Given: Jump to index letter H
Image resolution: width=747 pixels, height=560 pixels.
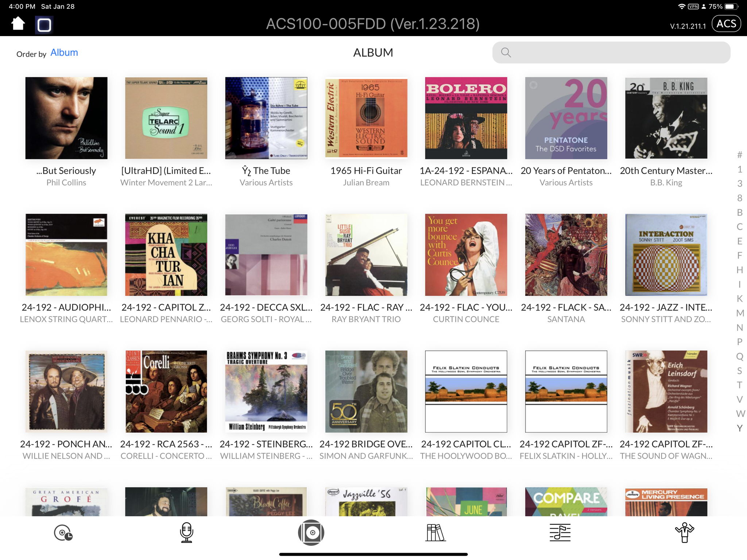Looking at the screenshot, I should click(x=740, y=270).
